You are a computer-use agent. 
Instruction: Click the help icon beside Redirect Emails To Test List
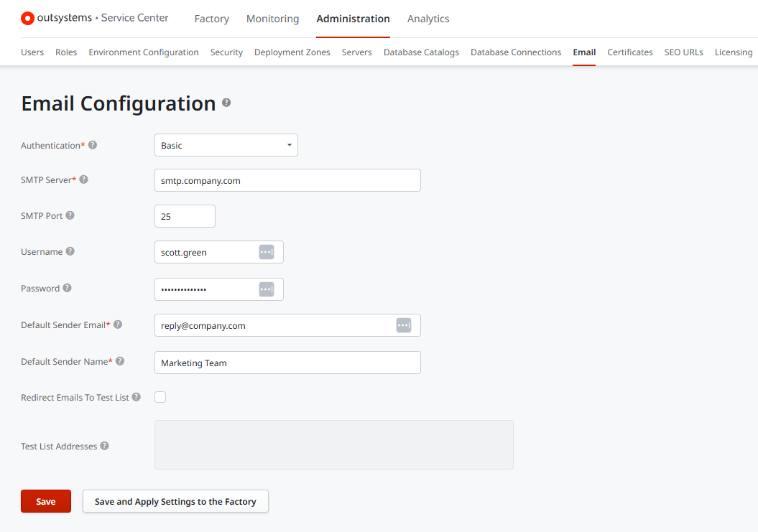click(137, 397)
